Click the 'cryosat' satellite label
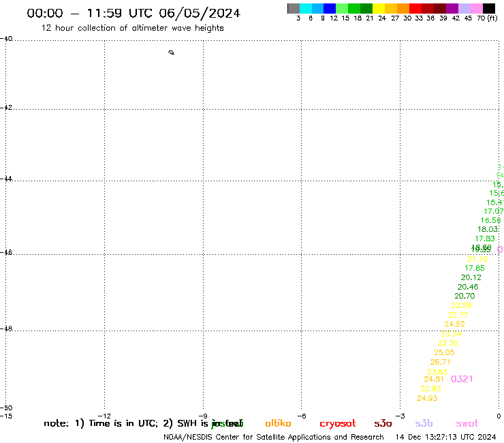This screenshot has height=443, width=504. (338, 424)
